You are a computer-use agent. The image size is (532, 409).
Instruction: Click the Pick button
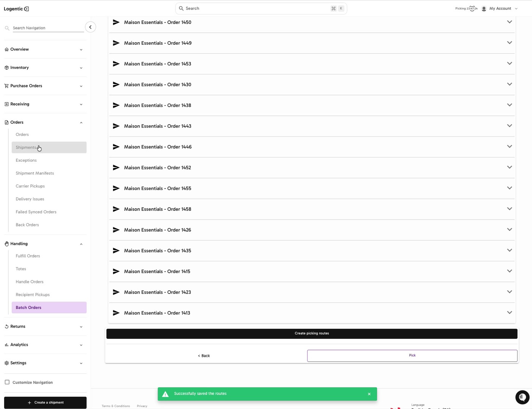(x=412, y=356)
